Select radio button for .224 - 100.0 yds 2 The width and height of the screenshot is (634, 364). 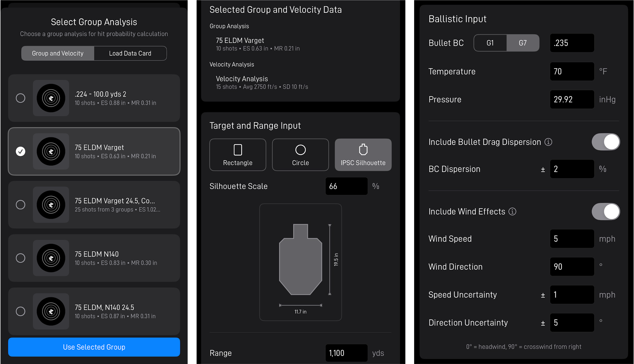click(x=21, y=98)
